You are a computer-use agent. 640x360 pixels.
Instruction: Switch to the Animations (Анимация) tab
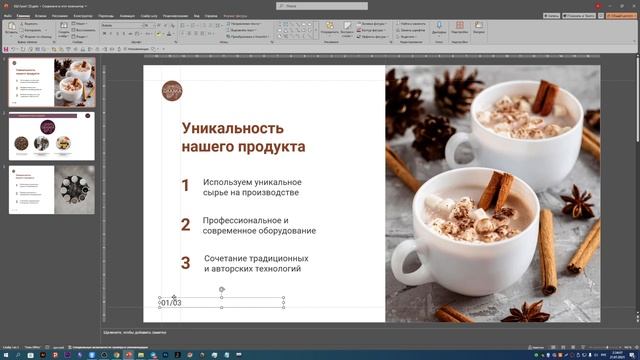127,16
